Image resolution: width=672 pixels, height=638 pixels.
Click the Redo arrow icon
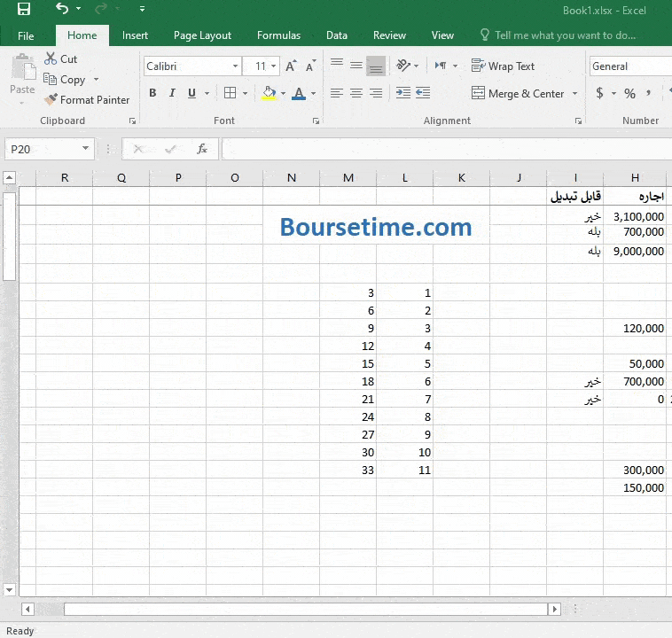101,8
